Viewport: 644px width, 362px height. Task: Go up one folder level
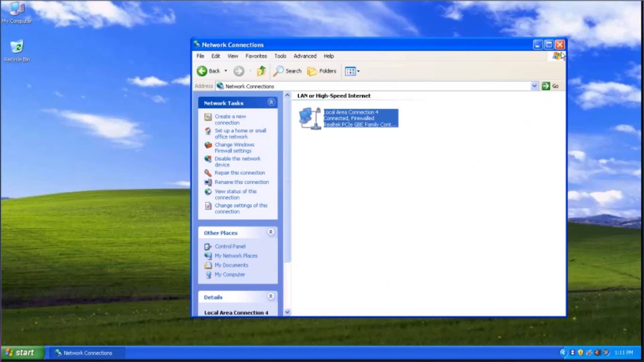[x=261, y=71]
